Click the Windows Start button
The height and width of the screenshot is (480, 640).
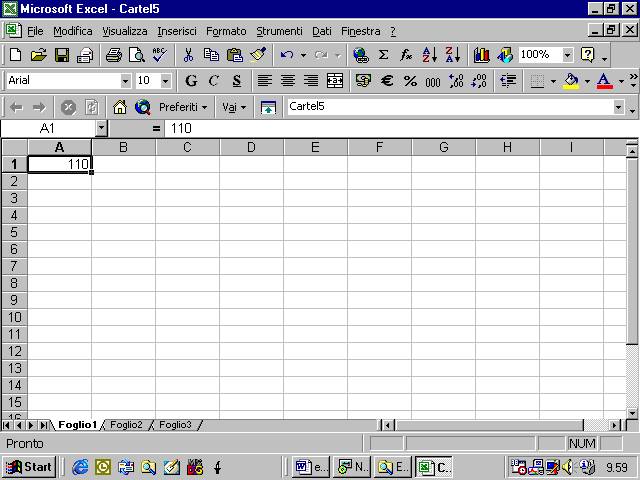[x=29, y=467]
